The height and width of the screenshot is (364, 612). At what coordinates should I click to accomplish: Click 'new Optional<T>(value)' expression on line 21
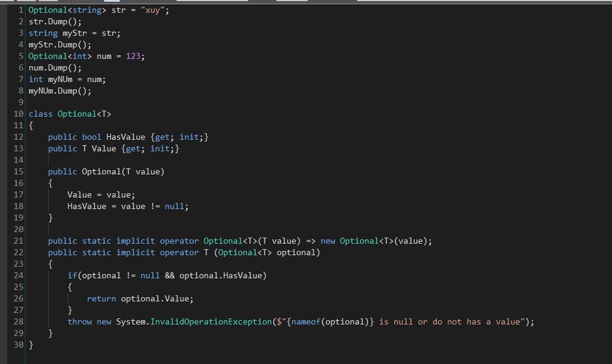click(x=374, y=241)
